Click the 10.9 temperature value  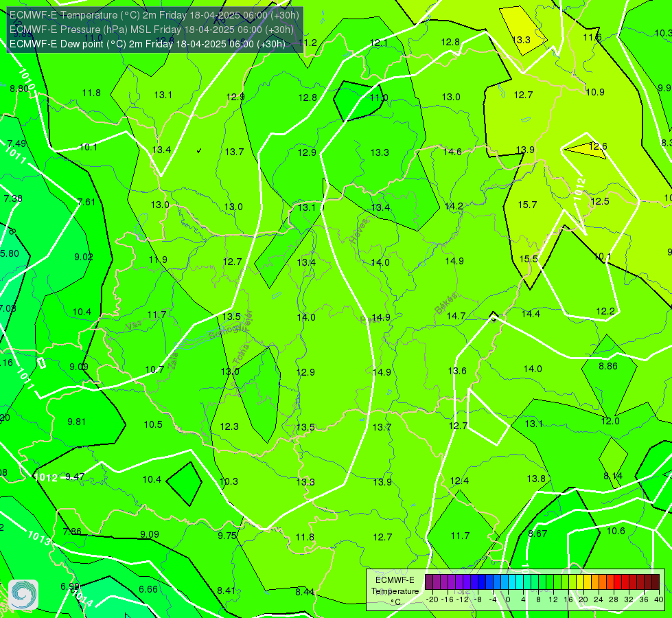(x=595, y=92)
